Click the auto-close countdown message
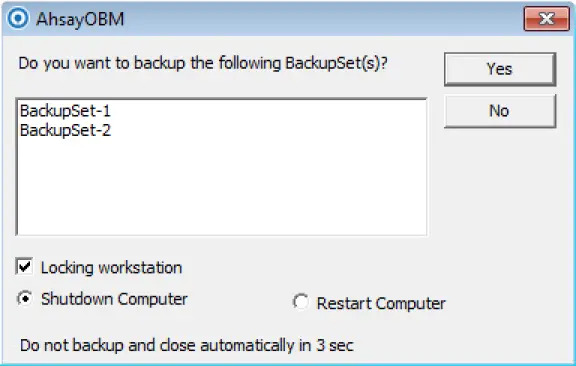Image resolution: width=576 pixels, height=366 pixels. coord(187,345)
